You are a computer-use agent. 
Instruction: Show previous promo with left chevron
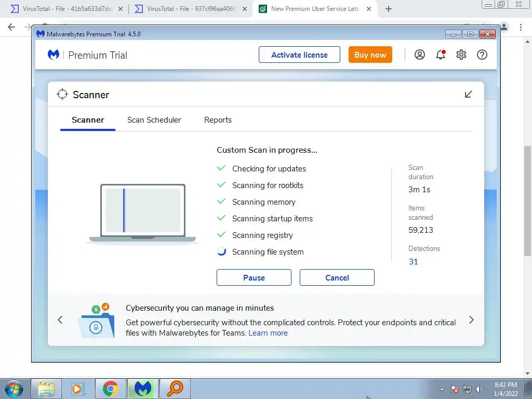tap(60, 320)
